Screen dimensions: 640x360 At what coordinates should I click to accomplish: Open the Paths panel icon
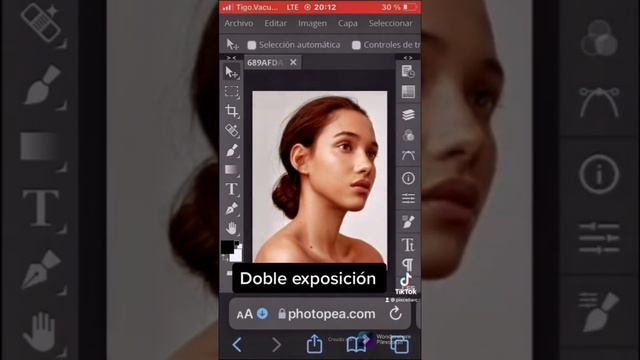coord(408,155)
